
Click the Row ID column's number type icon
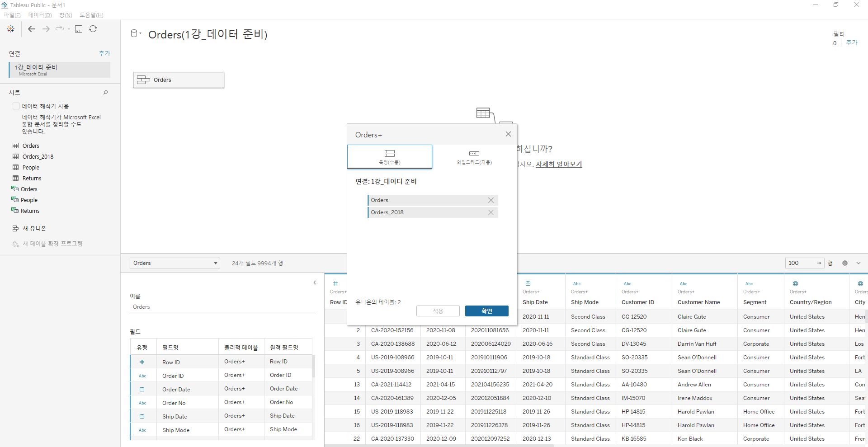(335, 283)
